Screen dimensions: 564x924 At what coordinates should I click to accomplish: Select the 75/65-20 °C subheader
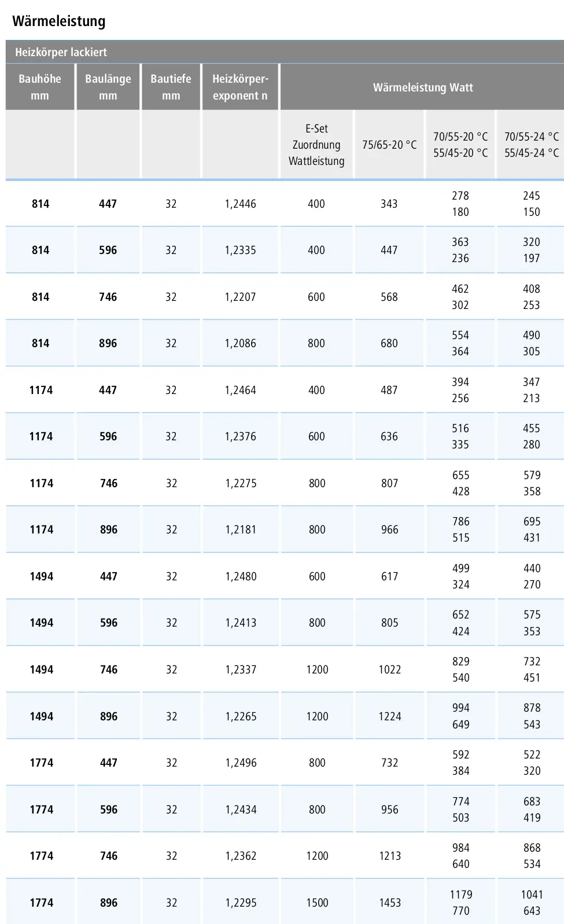click(389, 145)
